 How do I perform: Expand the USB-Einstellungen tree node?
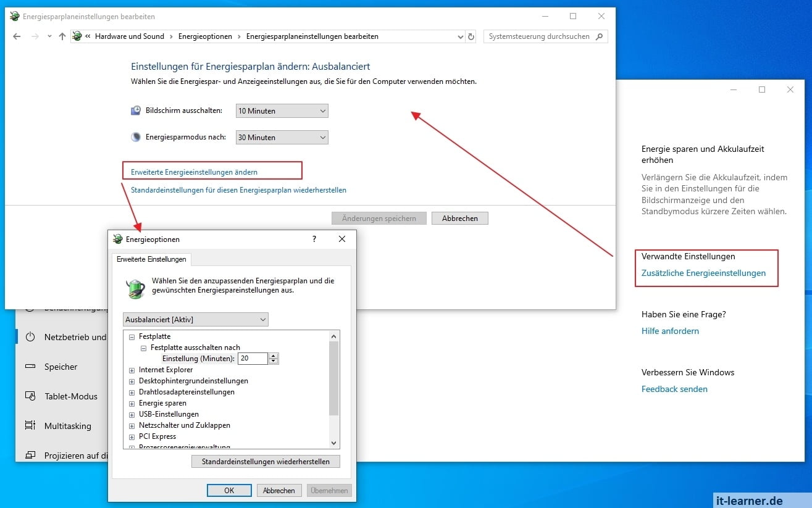[x=132, y=414]
